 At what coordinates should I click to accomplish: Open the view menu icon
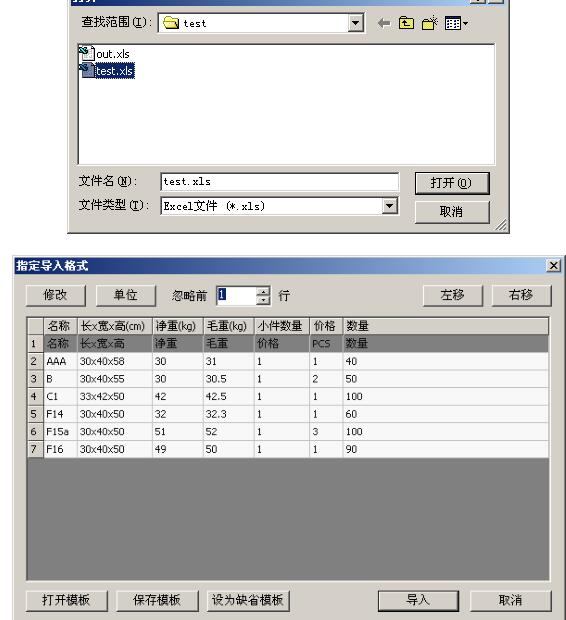pos(456,23)
